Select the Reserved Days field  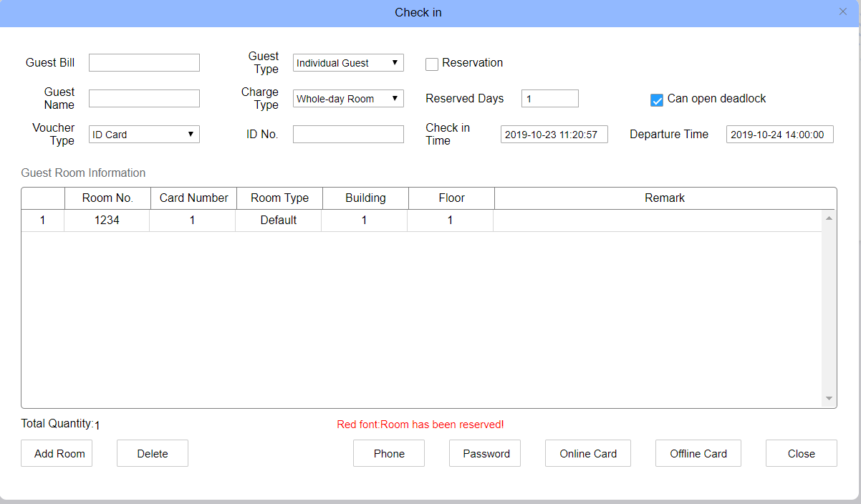click(x=549, y=99)
